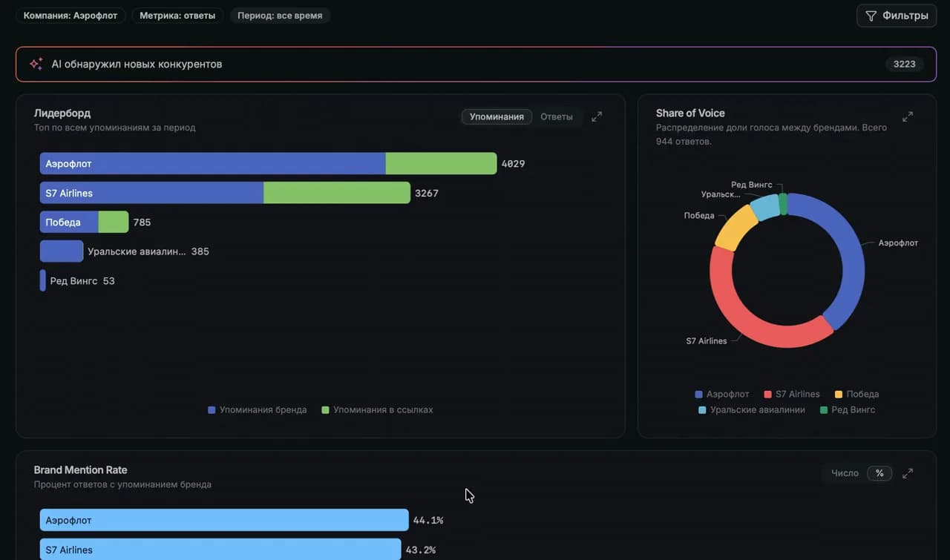Click the AI sparkle icon in banner
Viewport: 950px width, 560px height.
coord(36,64)
